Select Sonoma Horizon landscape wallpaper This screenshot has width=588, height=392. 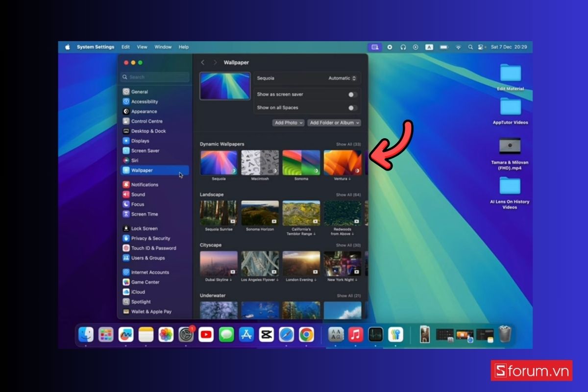(x=260, y=213)
